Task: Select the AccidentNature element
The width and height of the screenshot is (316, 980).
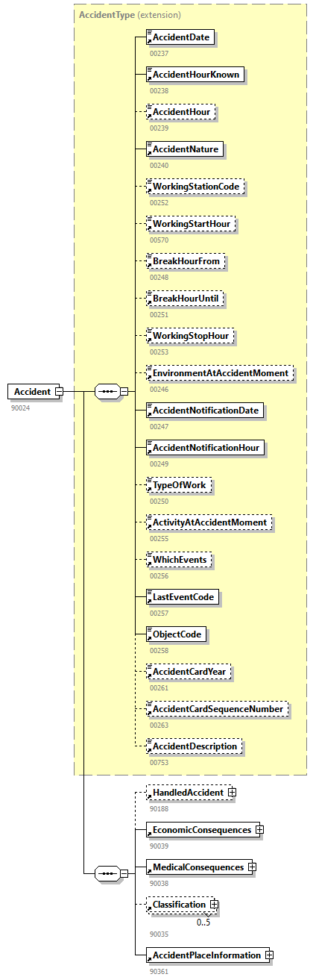Action: click(x=185, y=149)
